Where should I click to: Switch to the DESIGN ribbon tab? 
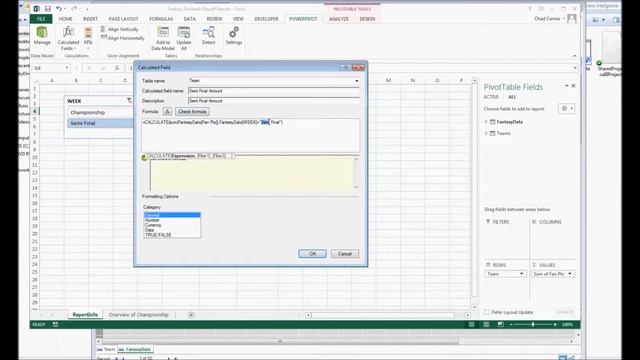tap(367, 19)
